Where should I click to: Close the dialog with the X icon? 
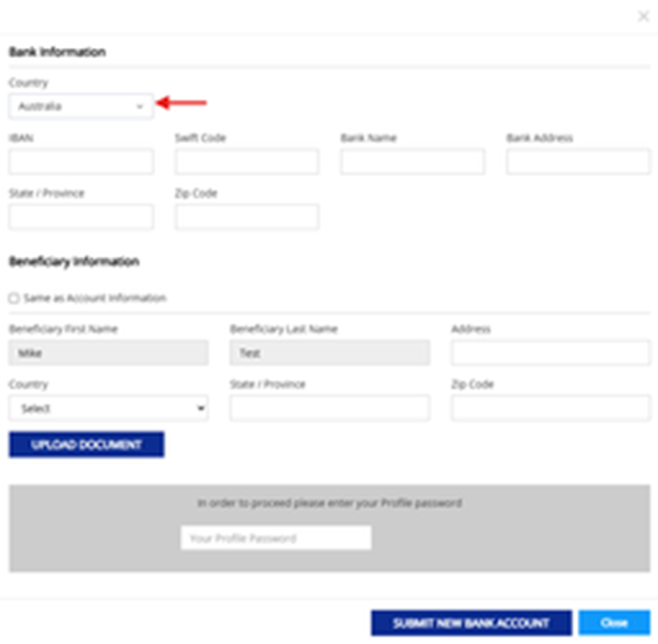click(643, 16)
